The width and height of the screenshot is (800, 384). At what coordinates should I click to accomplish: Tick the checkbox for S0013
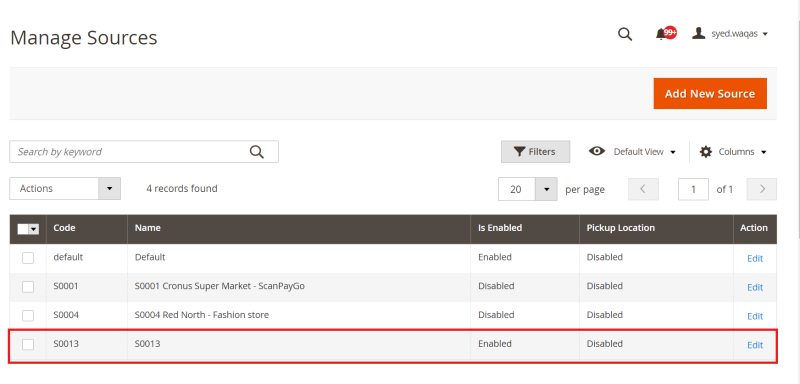click(28, 345)
